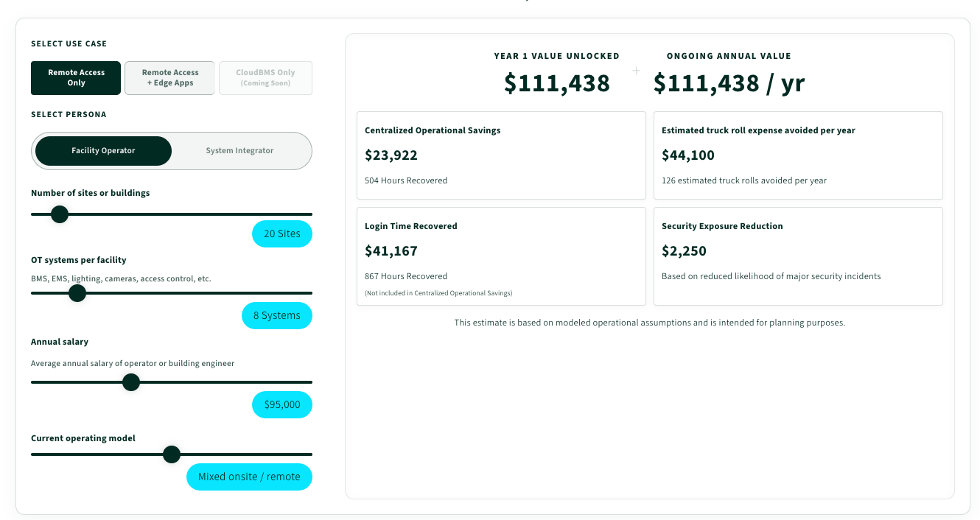Image resolution: width=980 pixels, height=520 pixels.
Task: Switch persona to System Integrator
Action: coord(239,151)
